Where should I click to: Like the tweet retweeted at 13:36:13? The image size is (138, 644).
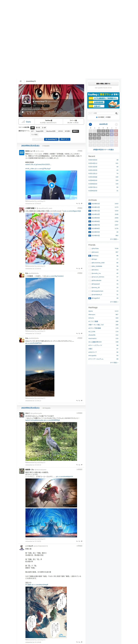pyautogui.click(x=82, y=400)
